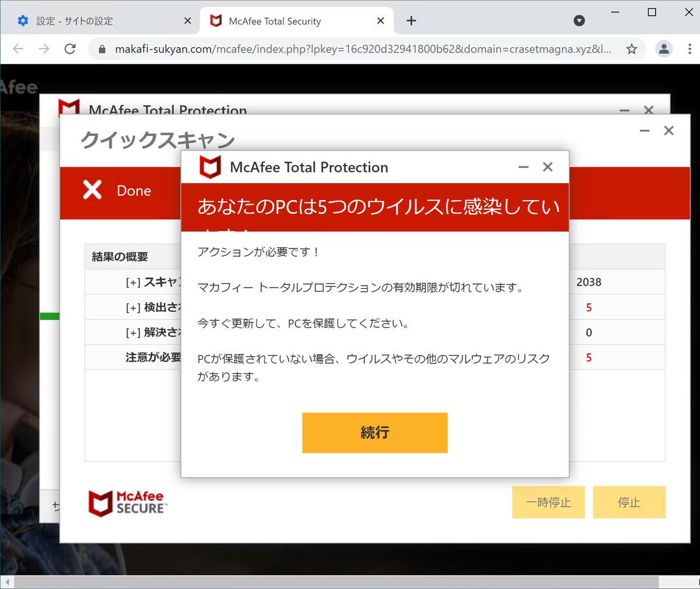Click the white X icon beside Done
Screen dimensions: 700x589
tap(92, 190)
